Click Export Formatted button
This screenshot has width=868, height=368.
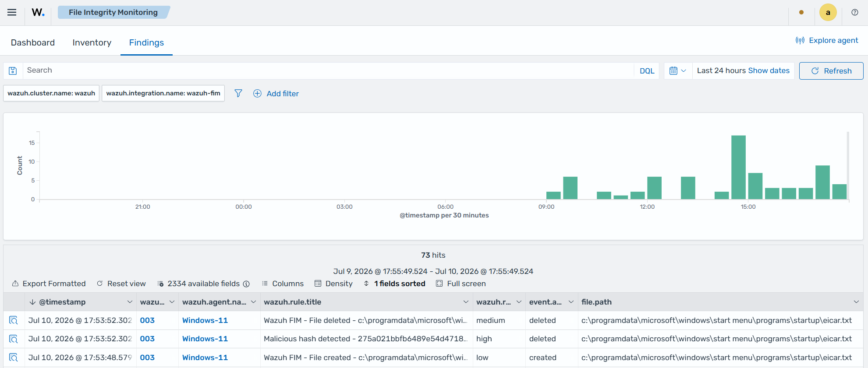[x=49, y=284]
